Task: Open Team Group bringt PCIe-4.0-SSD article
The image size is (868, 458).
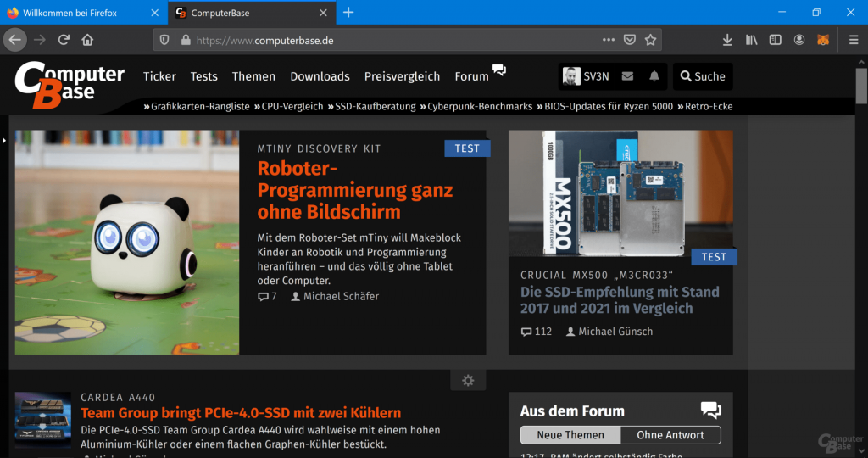Action: coord(241,412)
